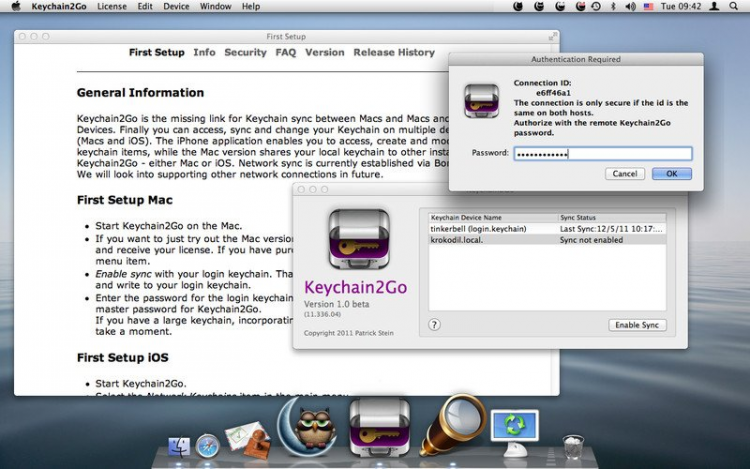Open the FAQ tab
Screen dimensions: 750x469
[286, 53]
